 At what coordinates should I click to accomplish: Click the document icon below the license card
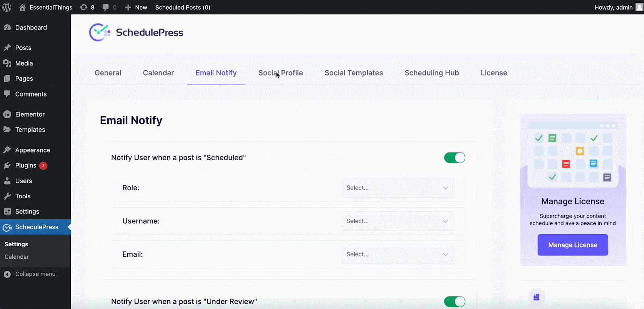[537, 297]
